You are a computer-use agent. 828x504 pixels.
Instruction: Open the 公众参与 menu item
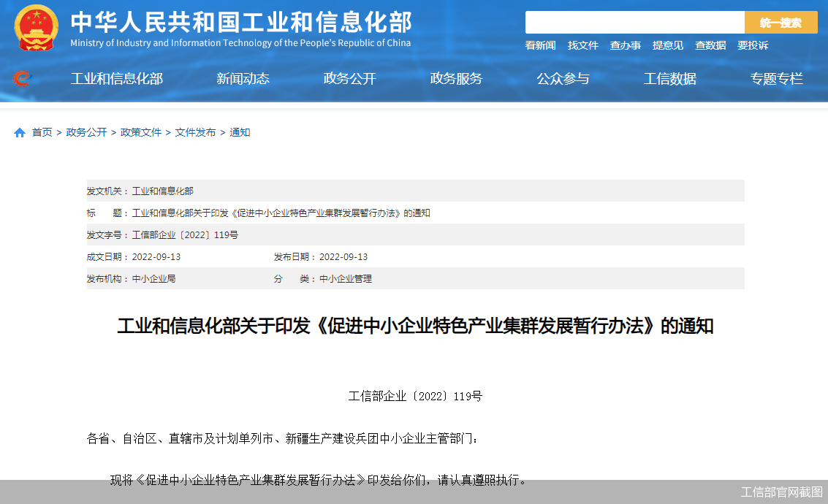563,79
